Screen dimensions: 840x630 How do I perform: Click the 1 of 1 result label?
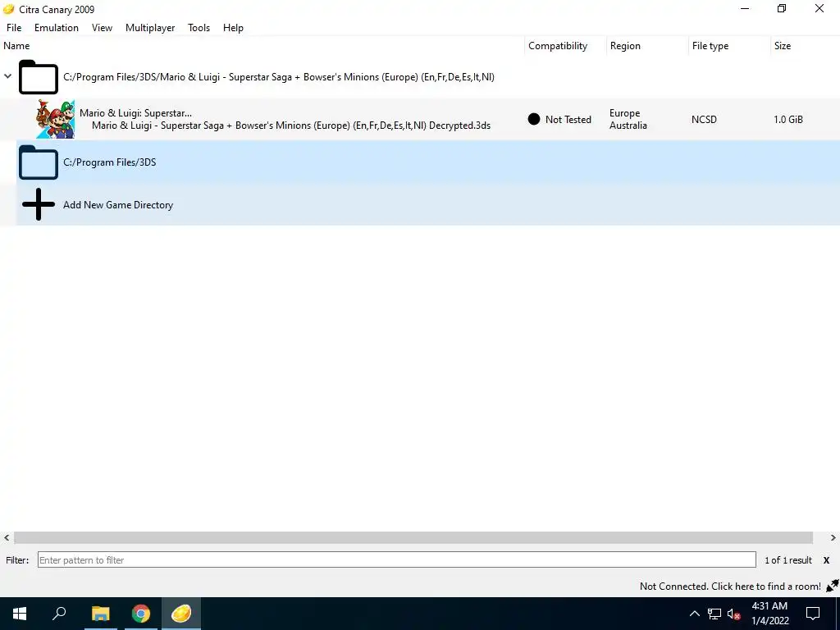coord(788,560)
